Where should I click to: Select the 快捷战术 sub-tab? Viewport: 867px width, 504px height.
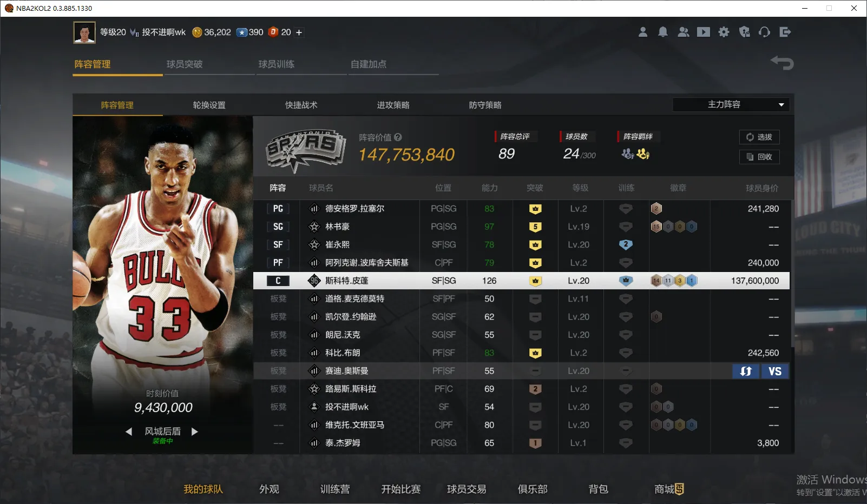click(x=301, y=105)
